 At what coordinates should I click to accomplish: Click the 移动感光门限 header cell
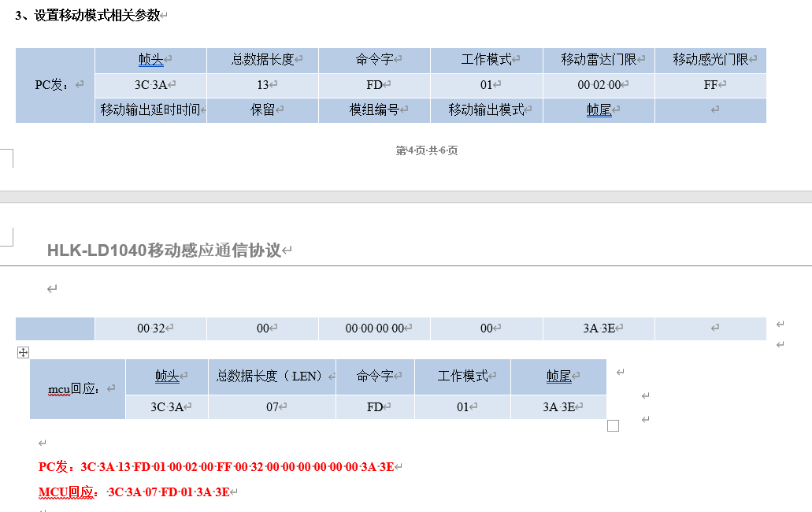(710, 60)
